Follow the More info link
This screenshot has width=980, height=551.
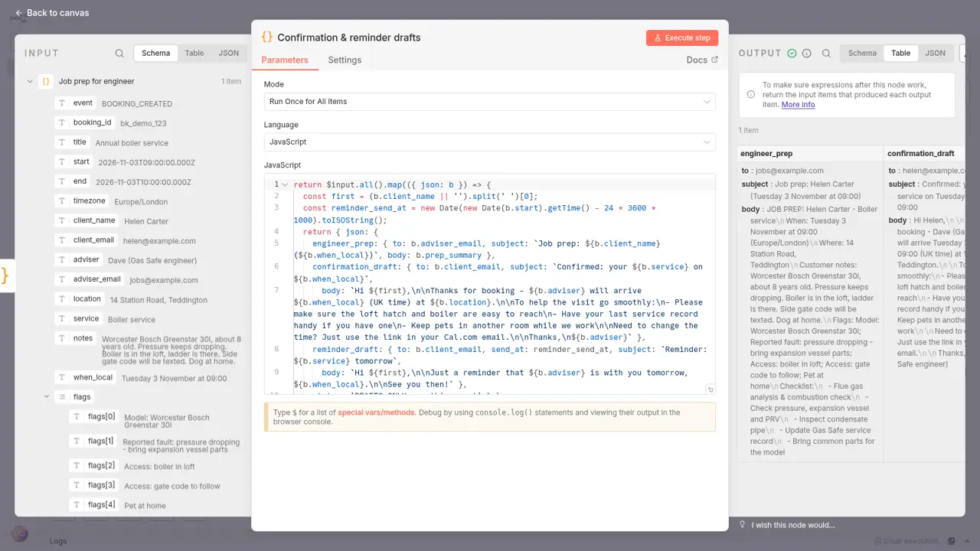[798, 105]
